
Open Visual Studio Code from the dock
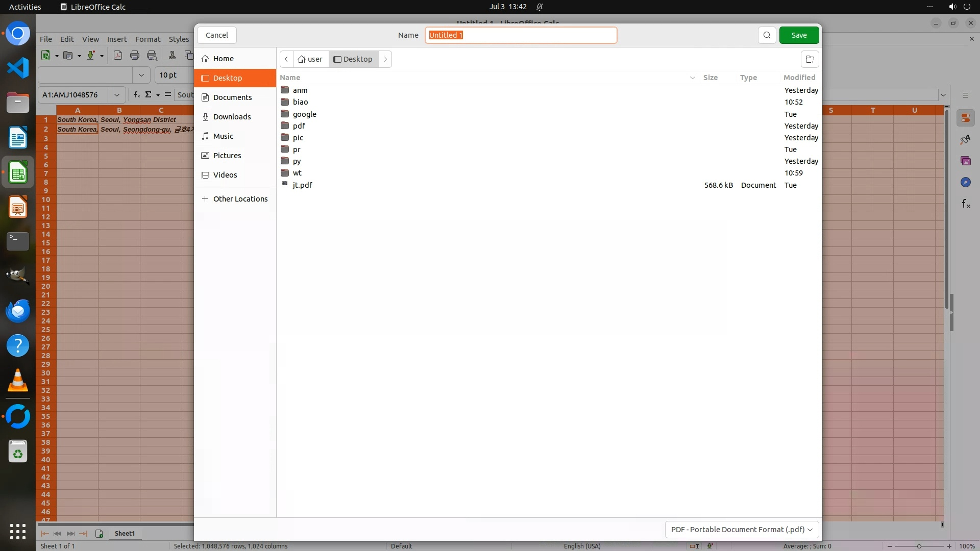(18, 68)
